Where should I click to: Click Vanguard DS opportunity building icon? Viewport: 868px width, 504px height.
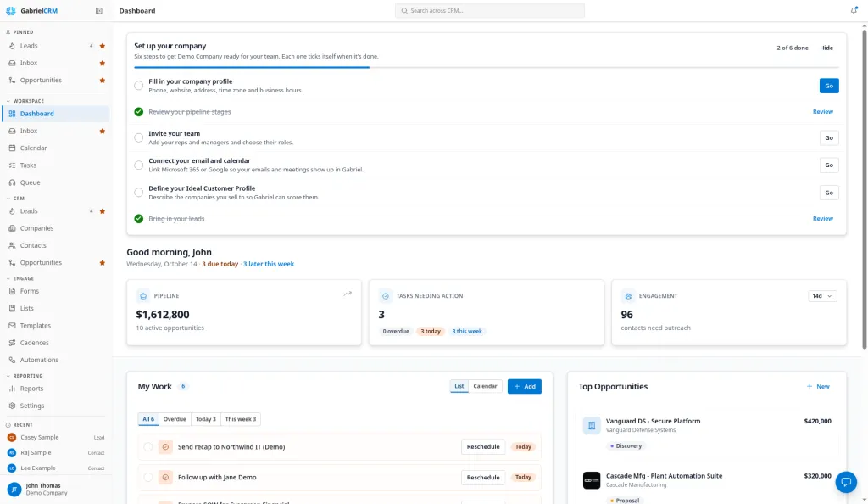591,425
